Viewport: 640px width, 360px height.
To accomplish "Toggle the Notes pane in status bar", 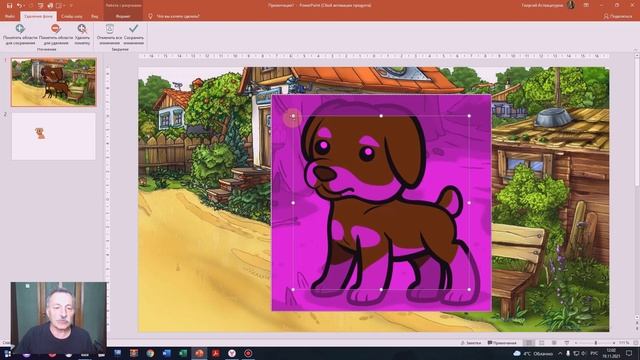I will (x=471, y=343).
